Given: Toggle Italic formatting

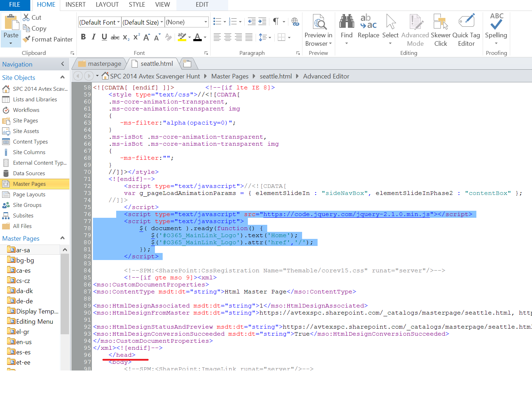Looking at the screenshot, I should point(94,37).
